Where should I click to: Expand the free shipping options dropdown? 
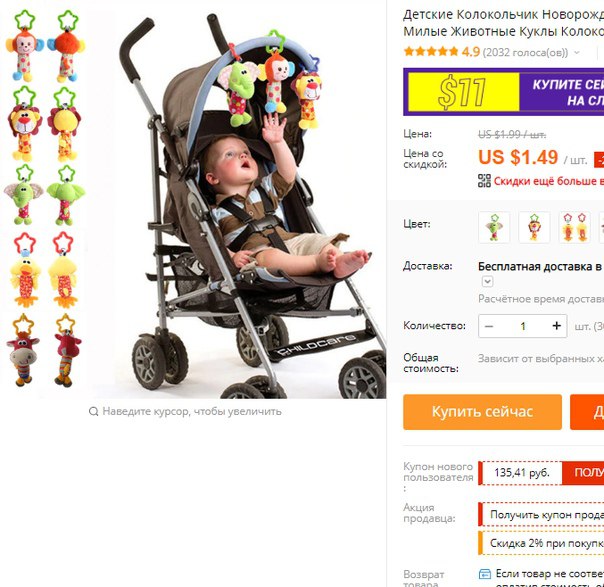point(487,281)
